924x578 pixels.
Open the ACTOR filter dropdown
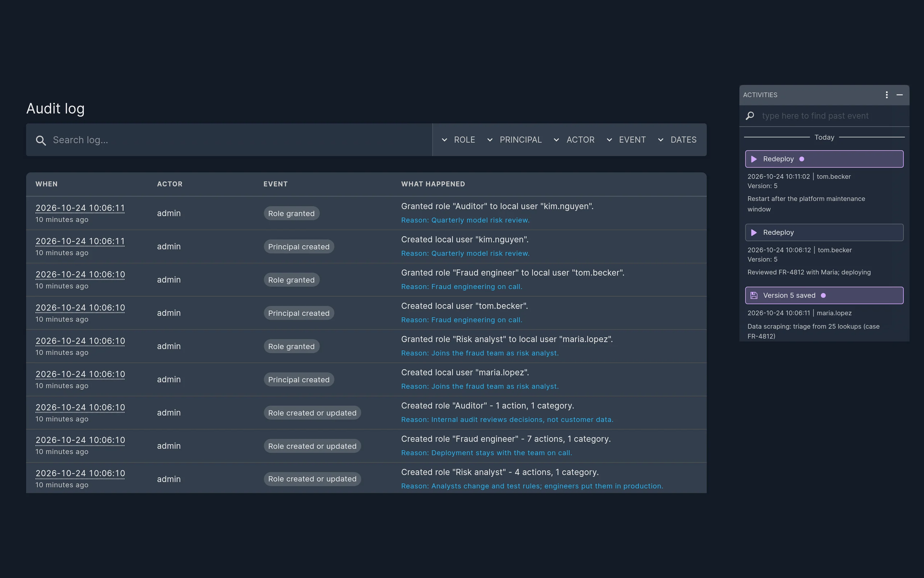[574, 140]
